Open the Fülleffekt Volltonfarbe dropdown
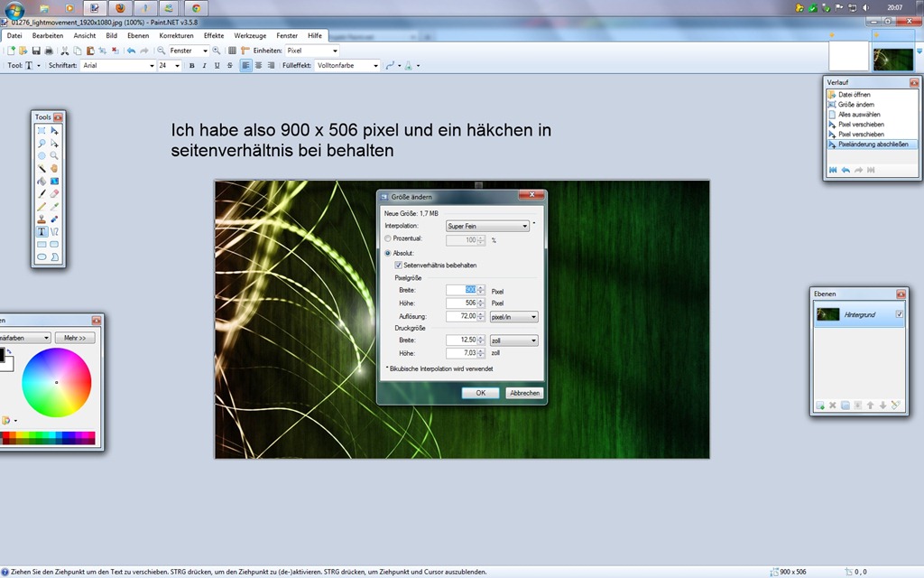Viewport: 924px width, 578px height. coord(347,65)
